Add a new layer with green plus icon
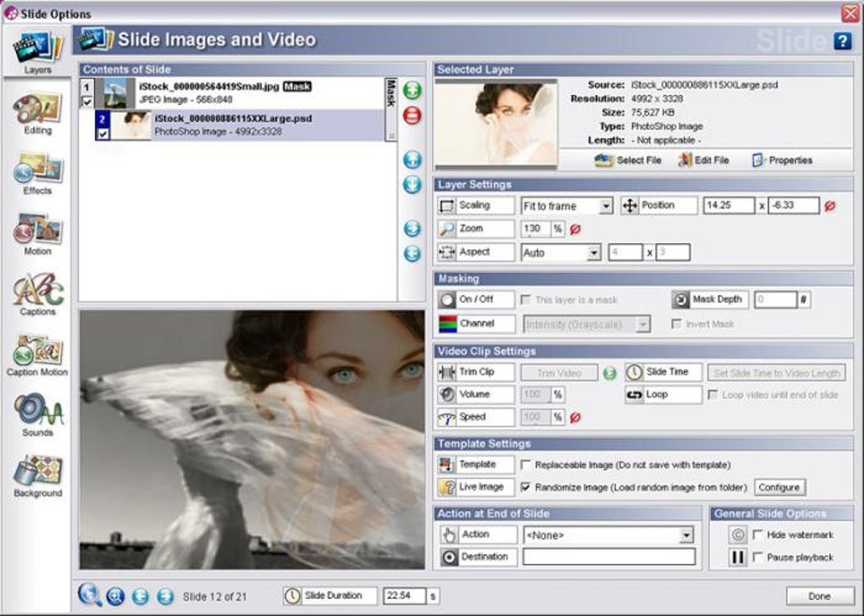864x616 pixels. tap(413, 90)
